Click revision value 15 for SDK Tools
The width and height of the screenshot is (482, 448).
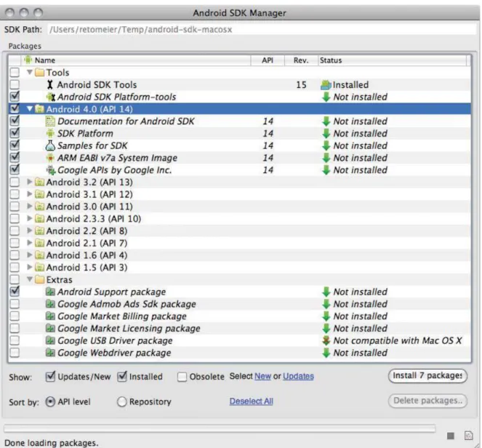[301, 85]
